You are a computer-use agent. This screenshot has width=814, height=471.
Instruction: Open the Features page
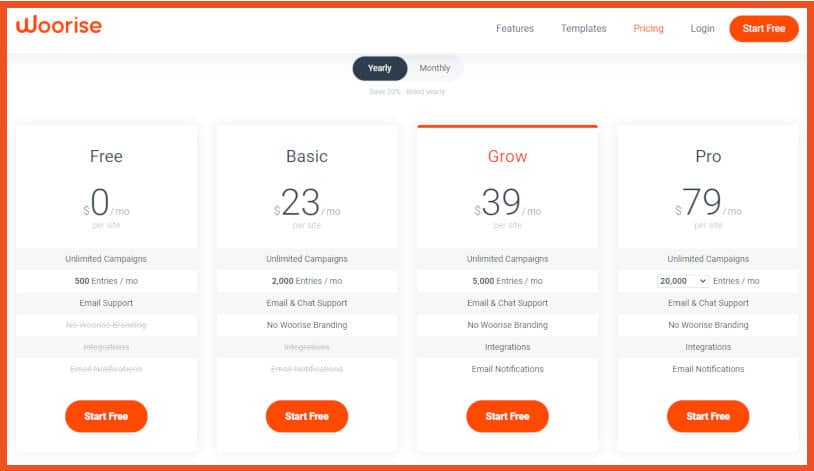514,29
